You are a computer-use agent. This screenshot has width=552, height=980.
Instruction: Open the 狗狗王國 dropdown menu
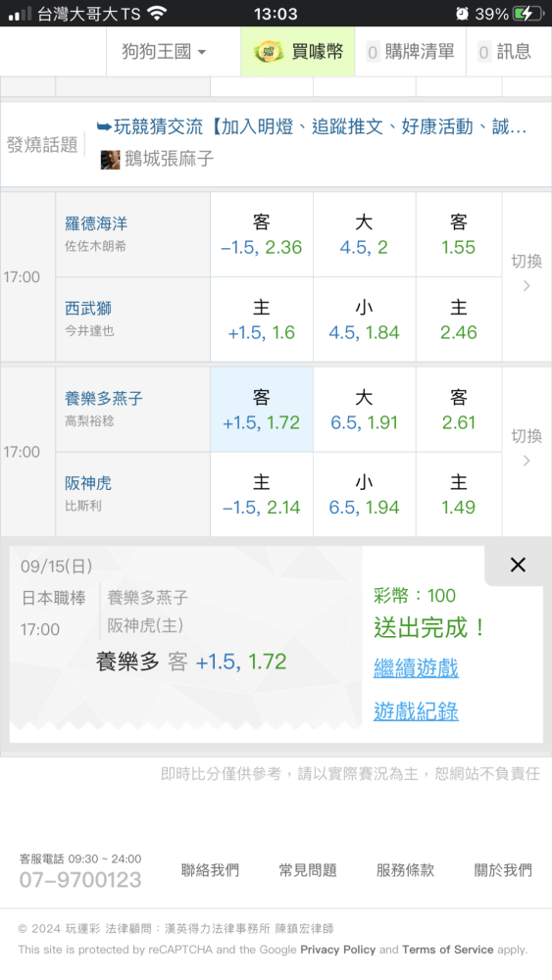[x=164, y=52]
